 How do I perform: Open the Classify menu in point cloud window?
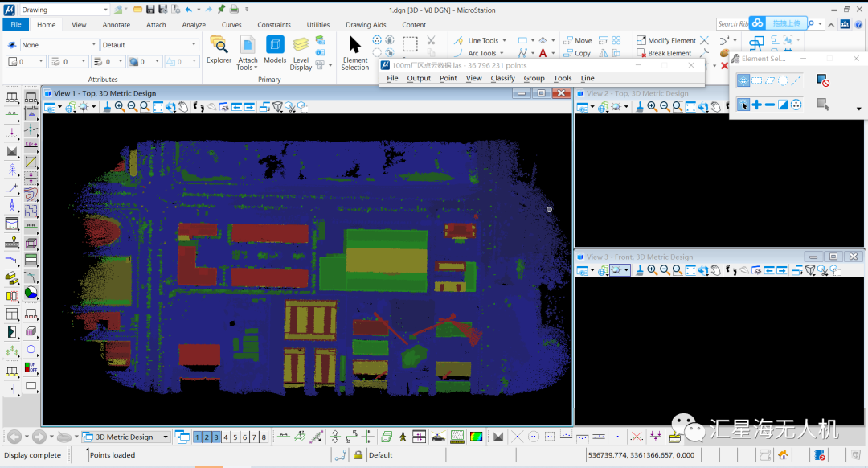click(502, 78)
